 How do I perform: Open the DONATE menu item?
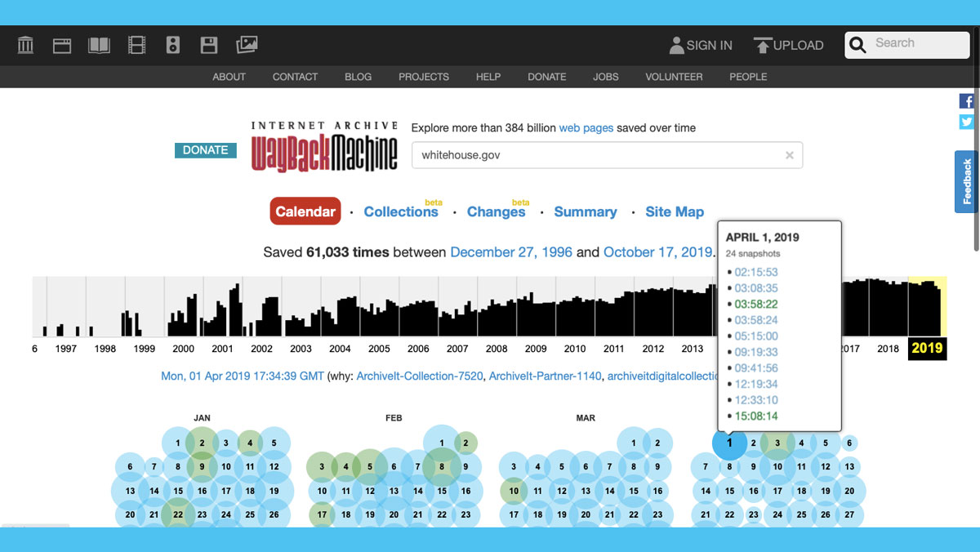(x=547, y=77)
